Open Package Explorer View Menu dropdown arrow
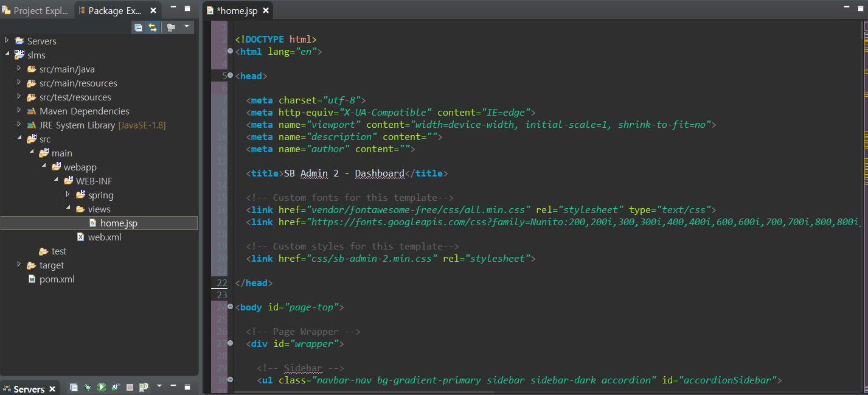 click(186, 26)
